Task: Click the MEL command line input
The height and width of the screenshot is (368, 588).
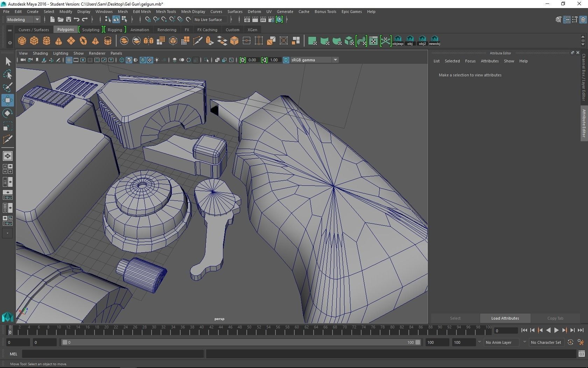Action: 113,354
